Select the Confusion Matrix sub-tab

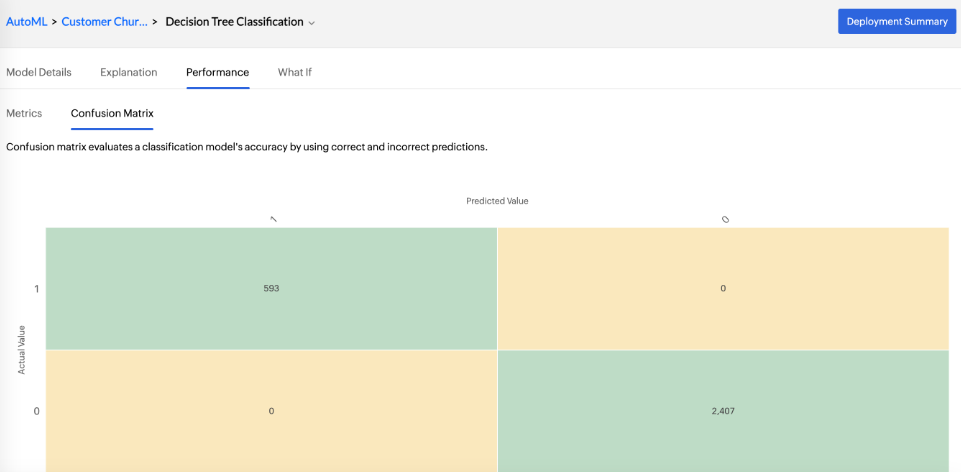click(x=112, y=113)
